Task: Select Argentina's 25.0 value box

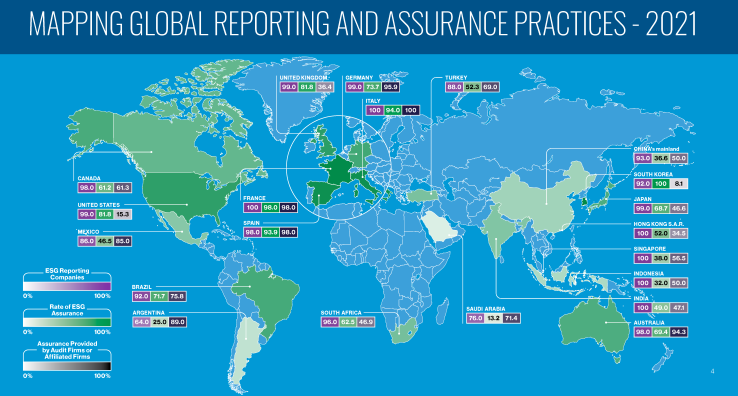Action: click(160, 322)
